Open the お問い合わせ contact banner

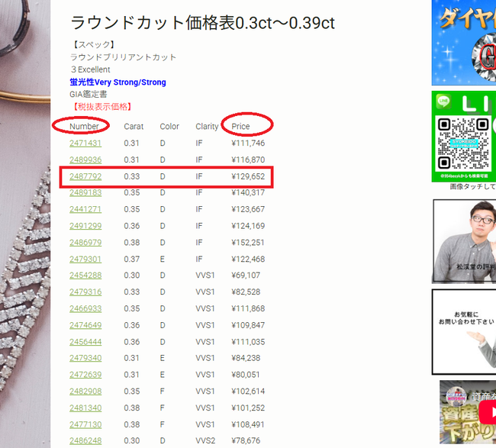pos(464,332)
